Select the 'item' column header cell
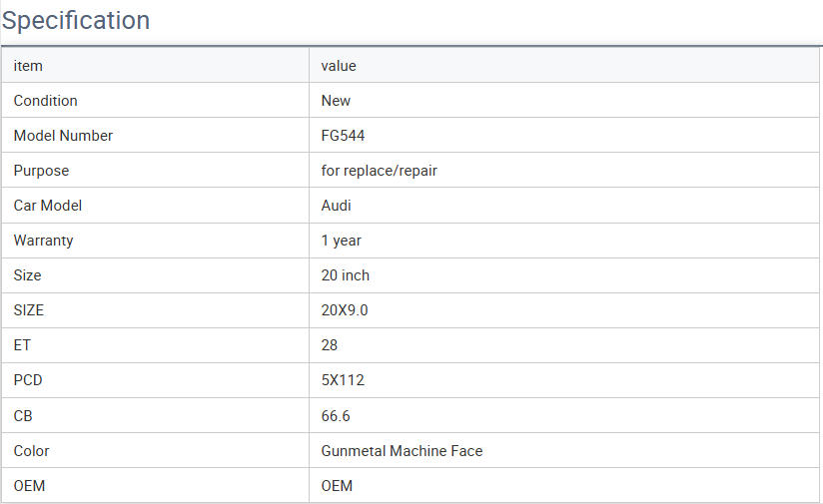The height and width of the screenshot is (504, 823). (28, 66)
